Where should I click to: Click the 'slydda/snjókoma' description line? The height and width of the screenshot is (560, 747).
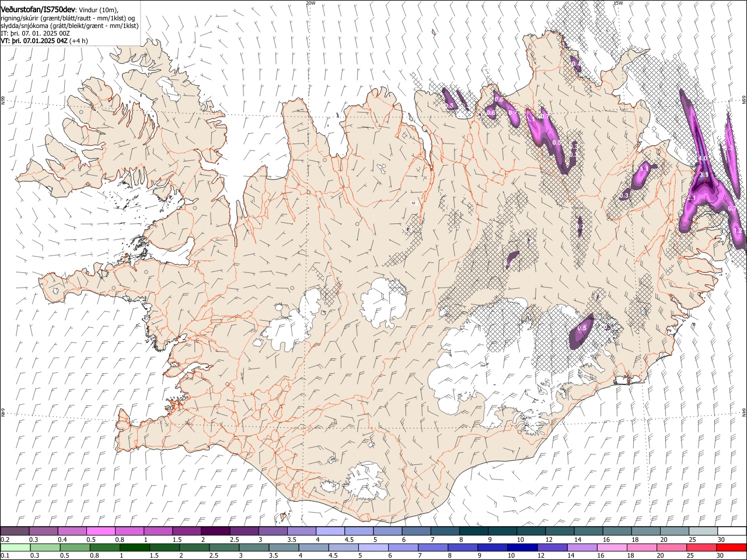click(69, 26)
